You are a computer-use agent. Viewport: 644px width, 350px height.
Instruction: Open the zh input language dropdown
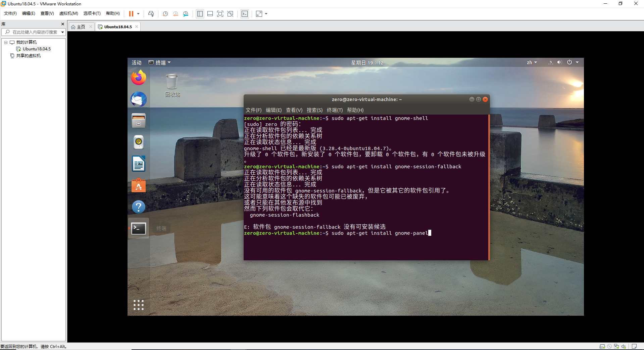(532, 62)
